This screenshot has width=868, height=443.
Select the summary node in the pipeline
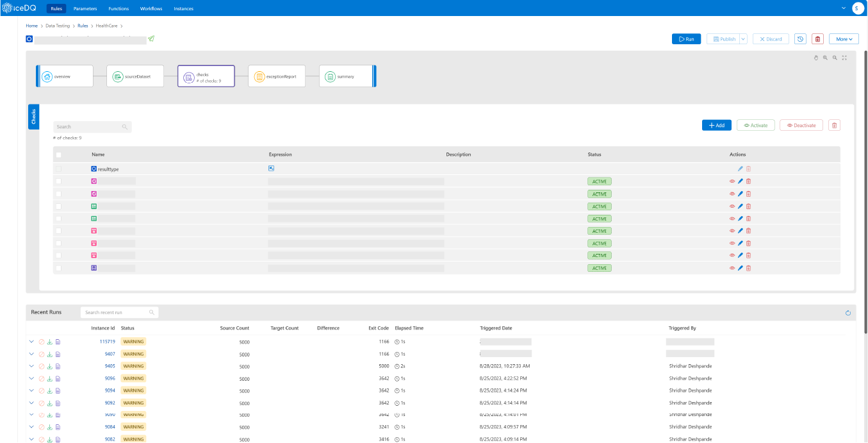point(347,76)
